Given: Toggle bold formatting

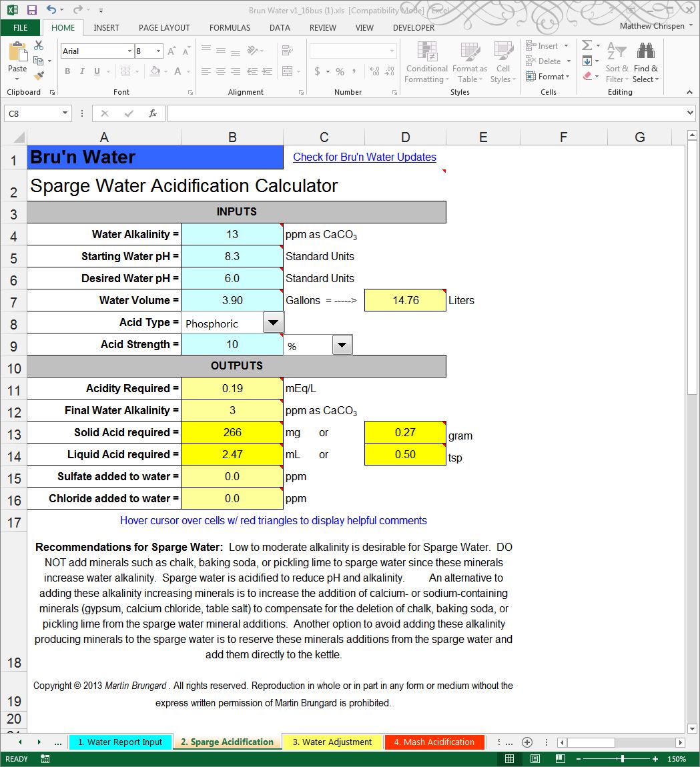Looking at the screenshot, I should coord(69,71).
